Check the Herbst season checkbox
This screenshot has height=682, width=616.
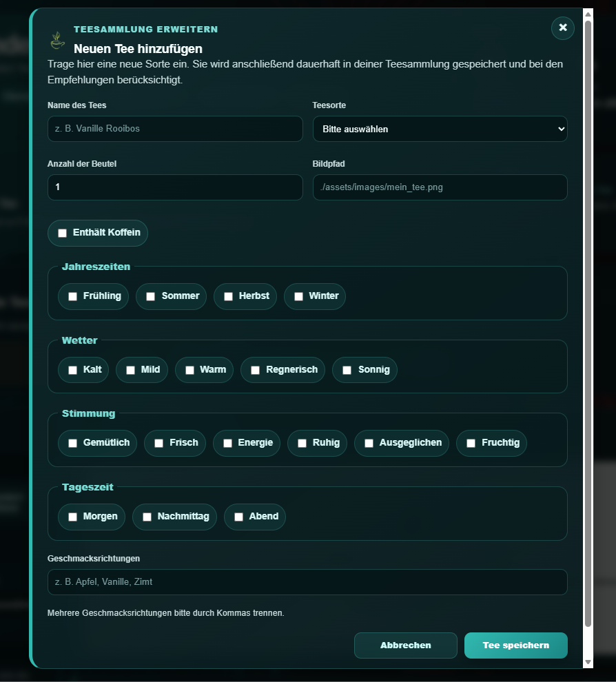228,297
